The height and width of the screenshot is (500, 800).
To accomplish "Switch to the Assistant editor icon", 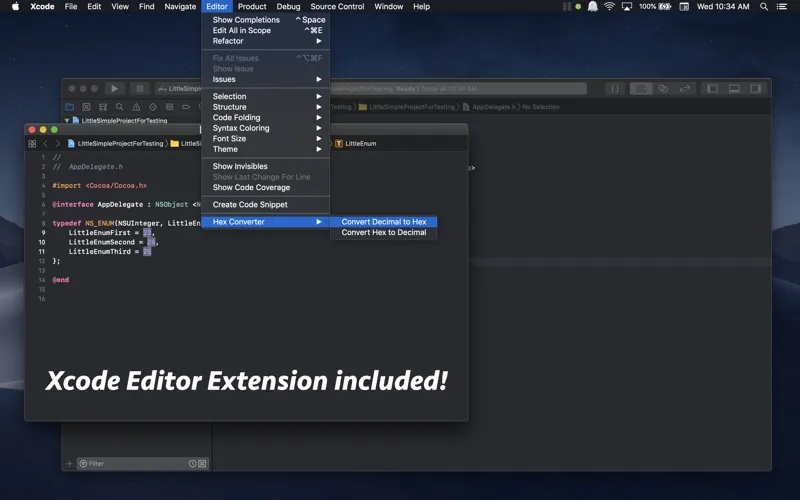I will 663,89.
